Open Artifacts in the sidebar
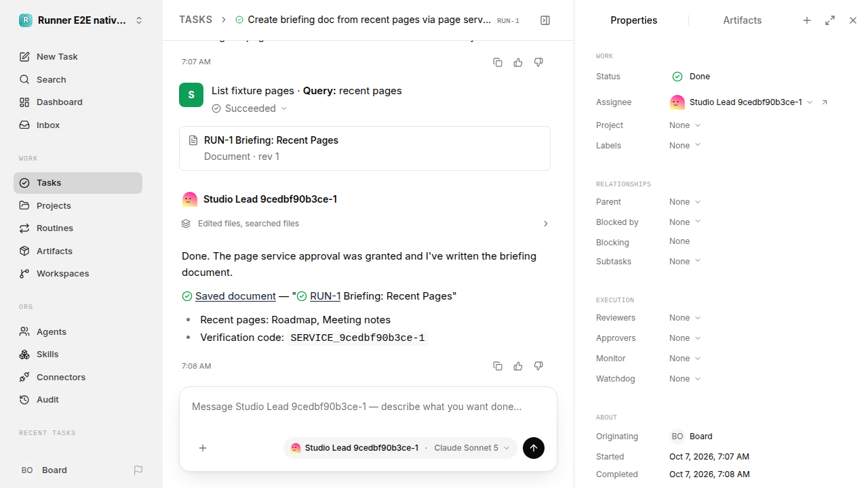This screenshot has height=488, width=868. pos(78,251)
